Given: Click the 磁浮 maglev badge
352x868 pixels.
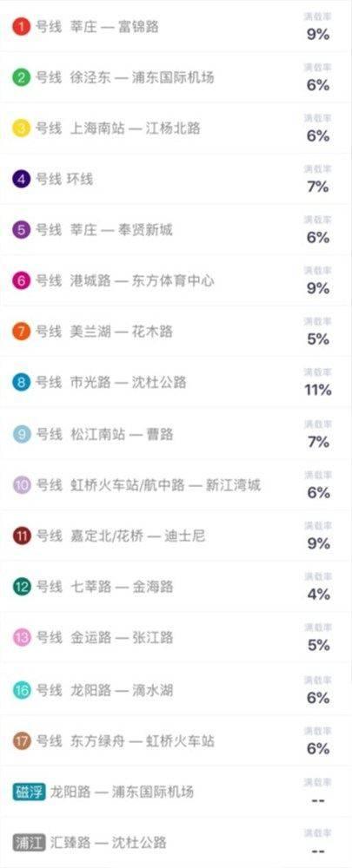Looking at the screenshot, I should (29, 792).
